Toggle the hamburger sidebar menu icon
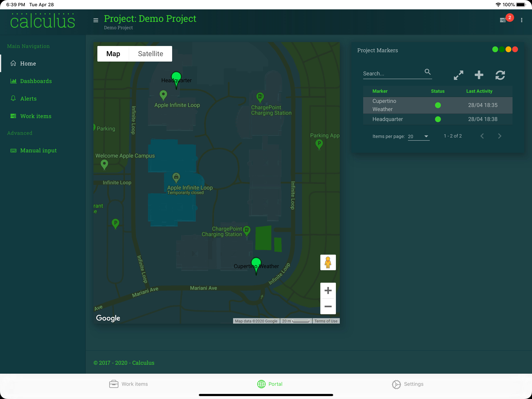This screenshot has width=532, height=399. click(96, 20)
